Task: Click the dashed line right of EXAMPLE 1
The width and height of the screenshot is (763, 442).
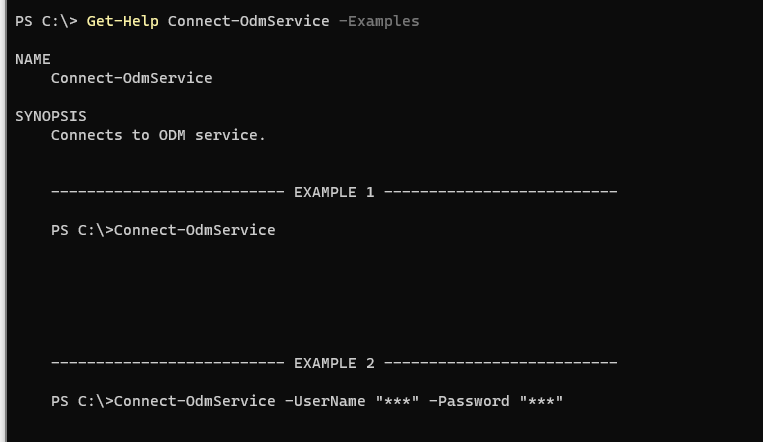Action: (x=500, y=192)
